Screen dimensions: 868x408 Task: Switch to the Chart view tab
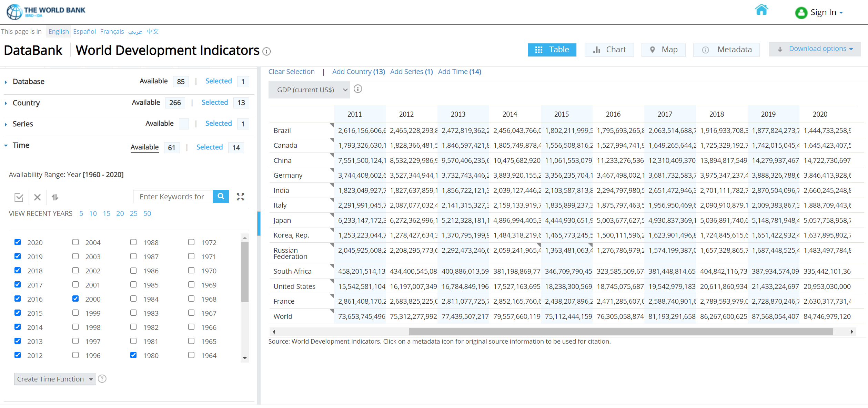coord(609,50)
